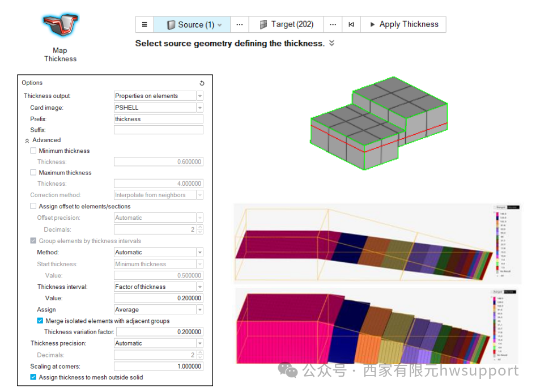
Task: Click the stepped solid geometry preview
Action: pos(378,123)
